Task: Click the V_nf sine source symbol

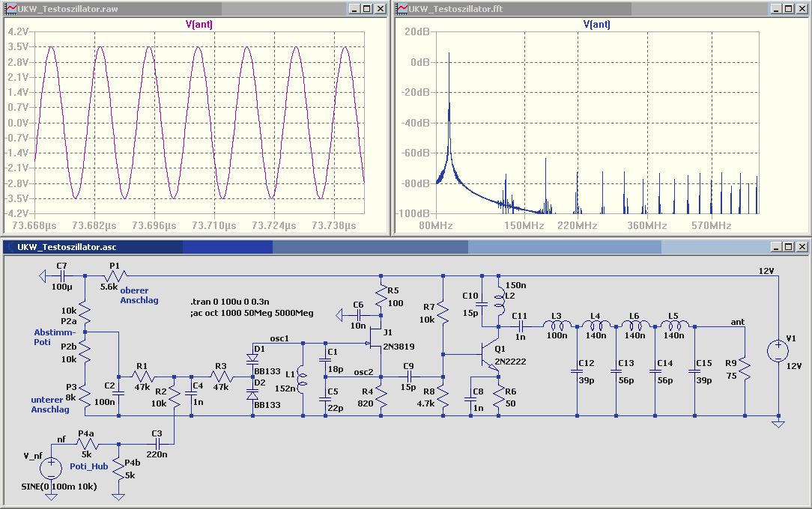Action: (51, 469)
